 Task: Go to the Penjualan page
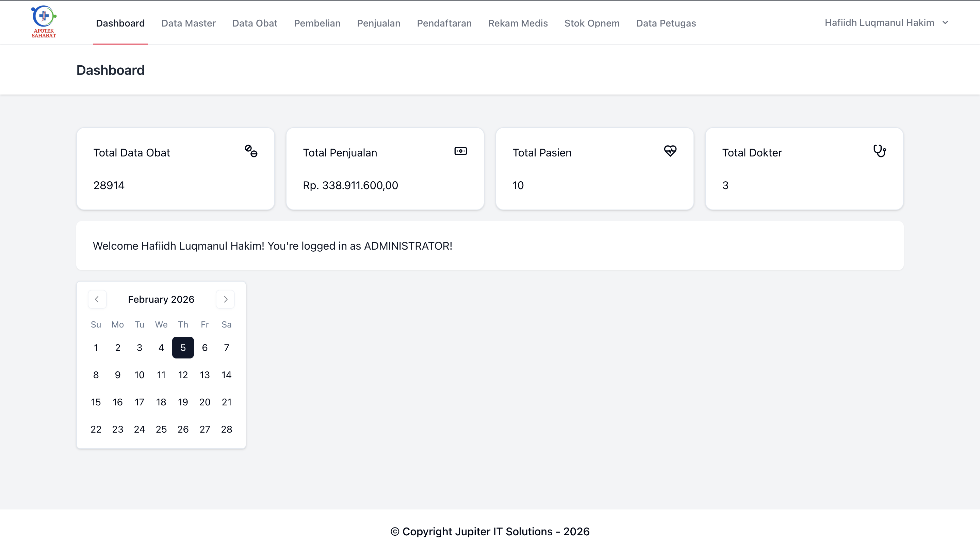pyautogui.click(x=378, y=23)
